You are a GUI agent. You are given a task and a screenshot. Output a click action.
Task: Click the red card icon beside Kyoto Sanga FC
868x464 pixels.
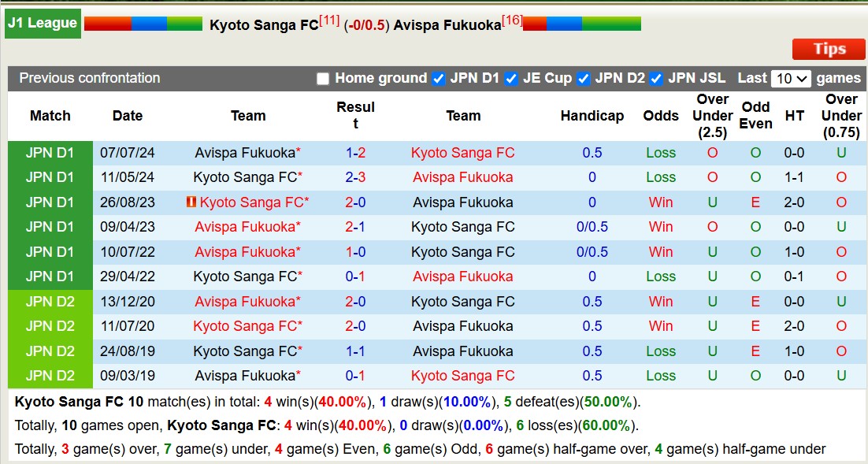point(191,202)
